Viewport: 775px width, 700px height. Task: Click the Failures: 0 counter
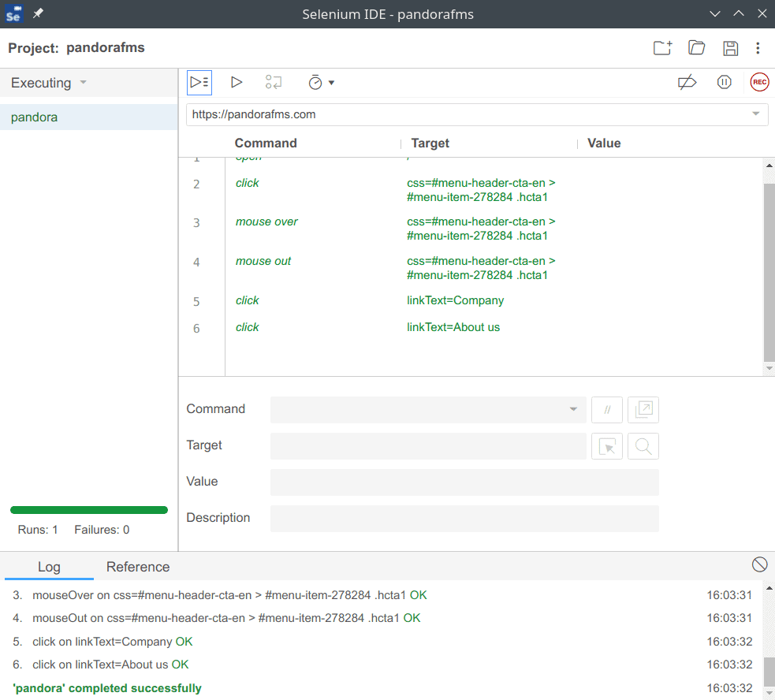102,530
